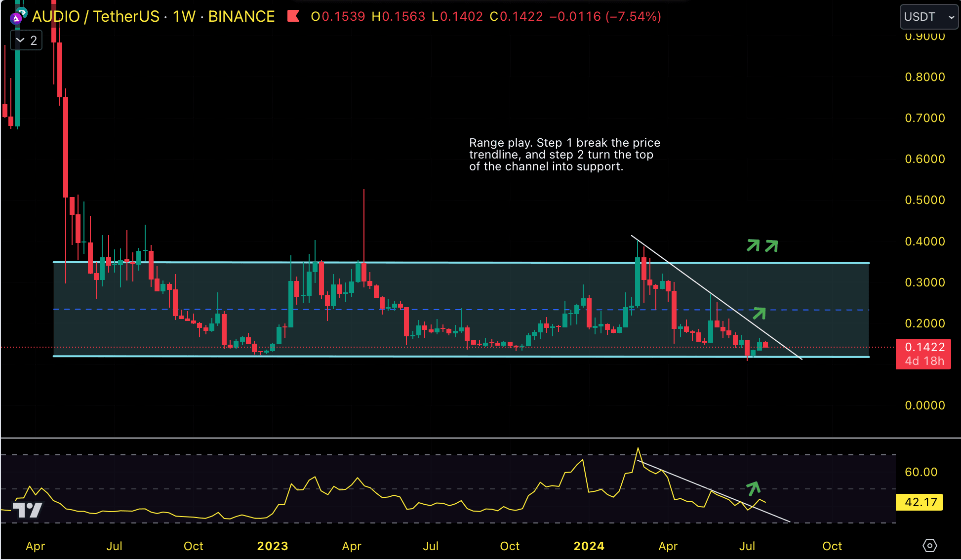Select the 'Range play' text annotation
The image size is (961, 560).
564,155
